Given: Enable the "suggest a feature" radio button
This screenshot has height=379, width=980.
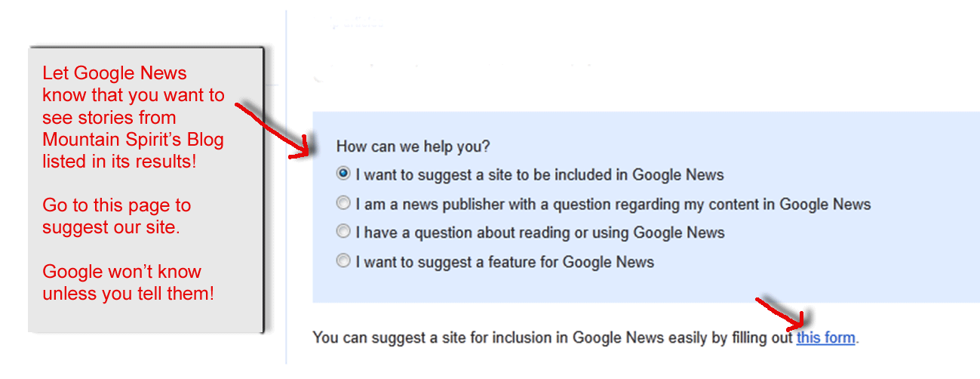Looking at the screenshot, I should click(x=343, y=262).
